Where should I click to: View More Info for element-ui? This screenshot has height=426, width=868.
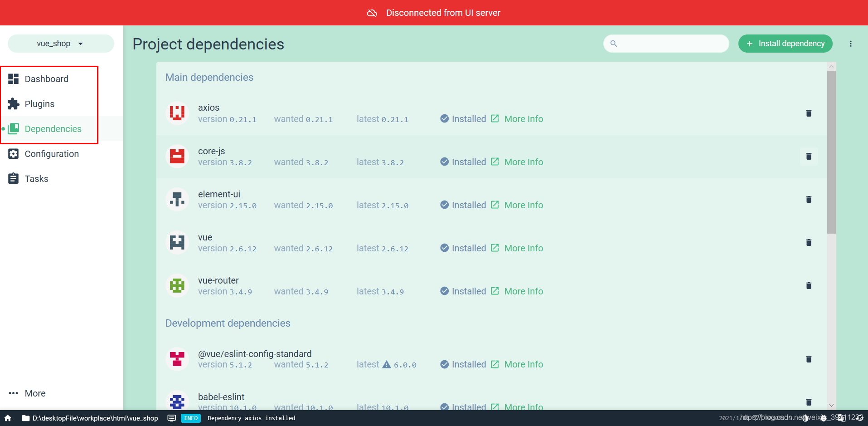(517, 205)
